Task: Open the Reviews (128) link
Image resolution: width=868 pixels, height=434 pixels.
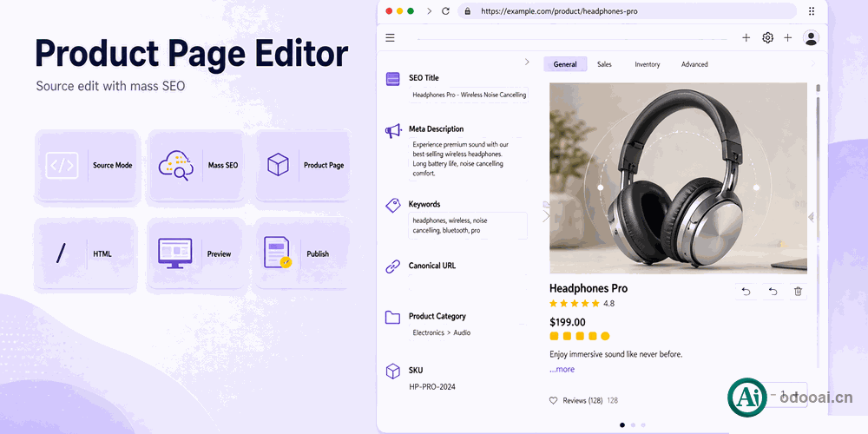Action: [582, 400]
